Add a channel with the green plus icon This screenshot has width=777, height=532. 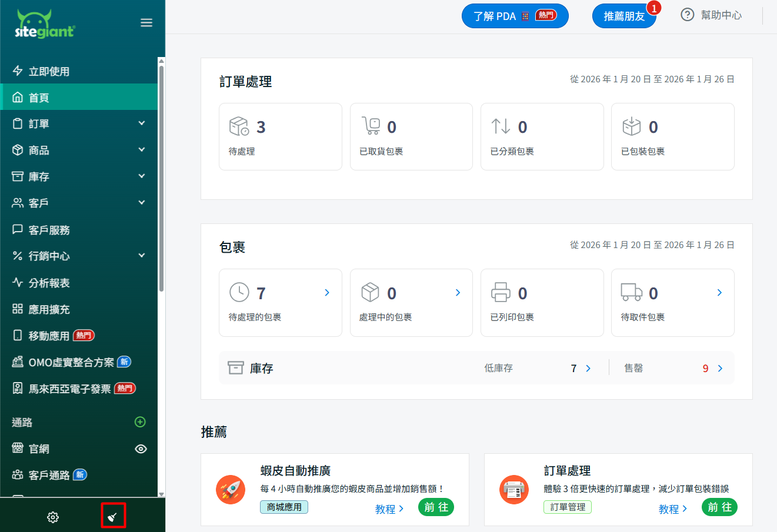140,422
